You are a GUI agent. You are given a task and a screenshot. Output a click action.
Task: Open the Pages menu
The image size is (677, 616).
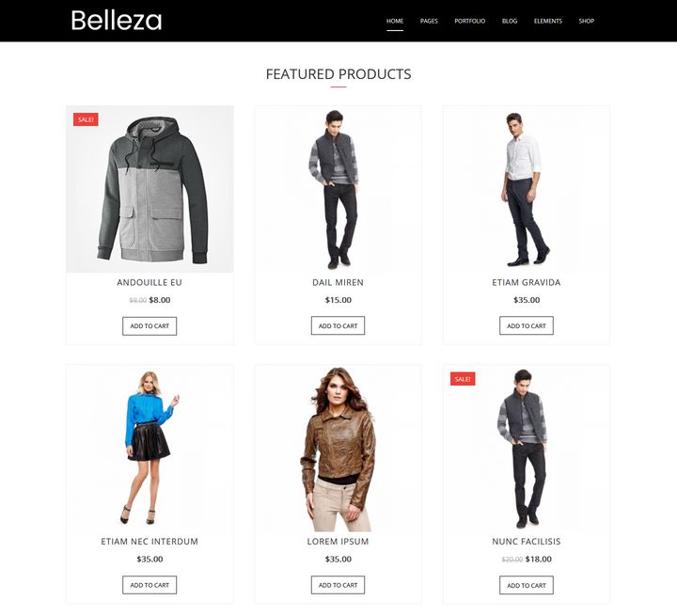(429, 21)
